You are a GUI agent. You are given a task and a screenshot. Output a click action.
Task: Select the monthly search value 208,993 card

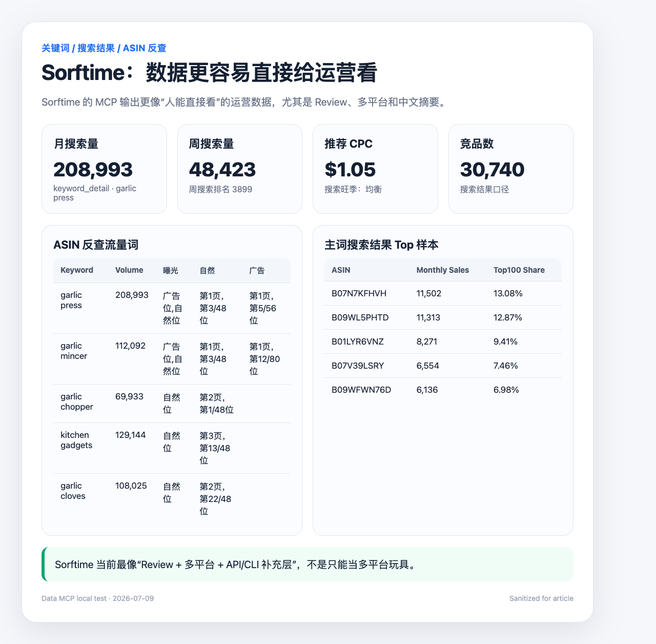pos(104,169)
